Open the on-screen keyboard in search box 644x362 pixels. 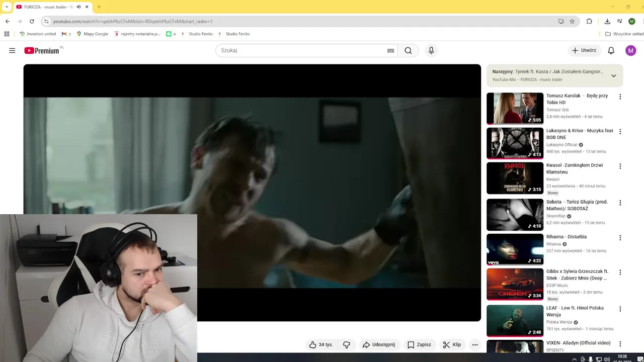pos(390,50)
